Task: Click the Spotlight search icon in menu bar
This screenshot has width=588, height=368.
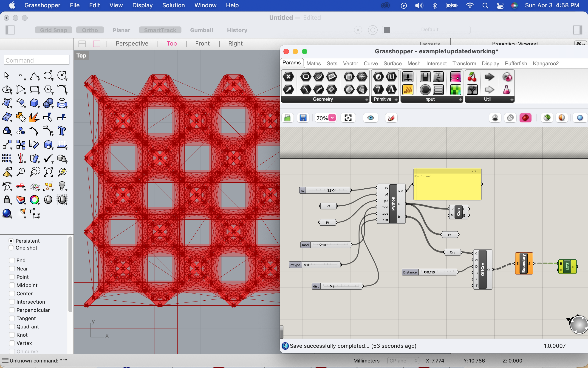Action: click(485, 5)
